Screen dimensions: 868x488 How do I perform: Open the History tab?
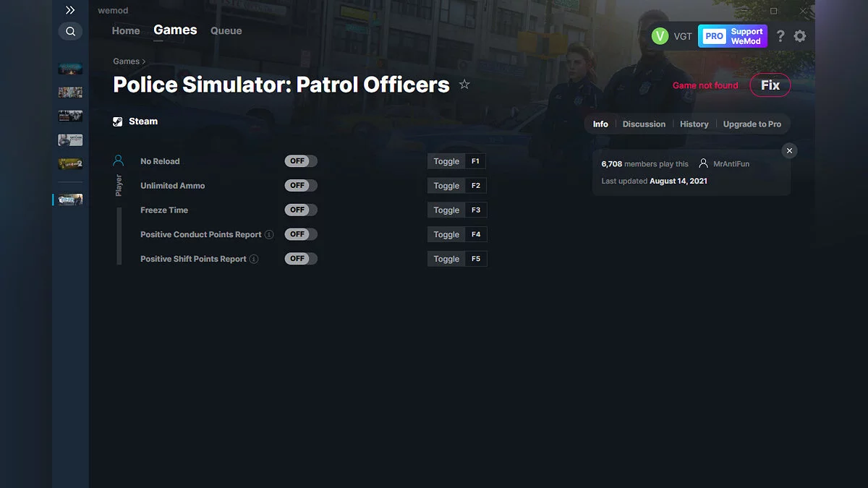pyautogui.click(x=694, y=124)
